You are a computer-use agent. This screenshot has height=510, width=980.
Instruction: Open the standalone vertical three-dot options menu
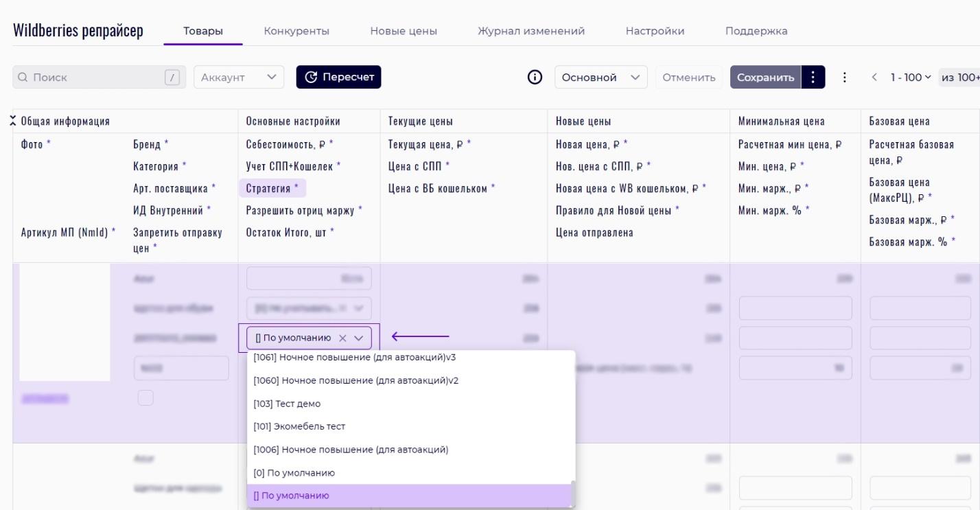(843, 78)
